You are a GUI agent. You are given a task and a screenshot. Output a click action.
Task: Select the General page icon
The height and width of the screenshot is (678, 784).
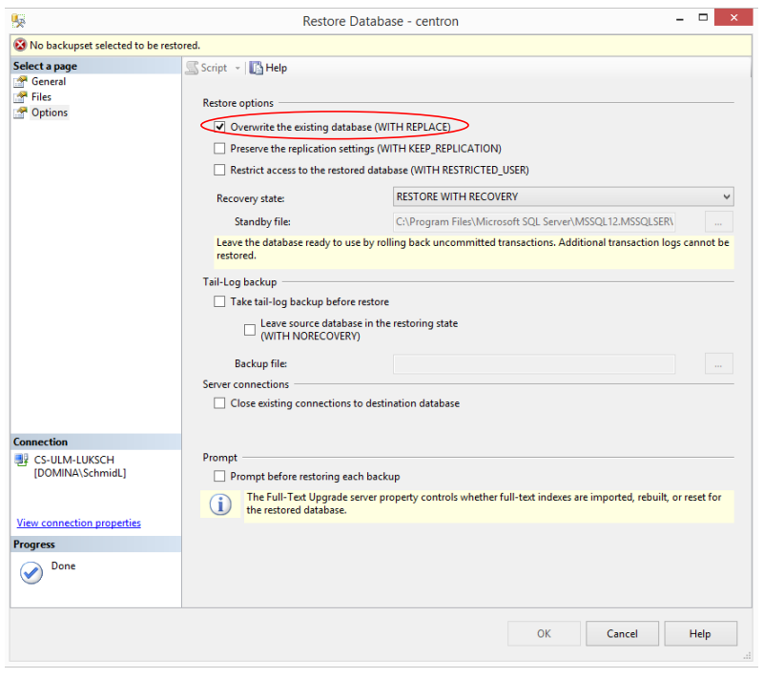(x=21, y=82)
